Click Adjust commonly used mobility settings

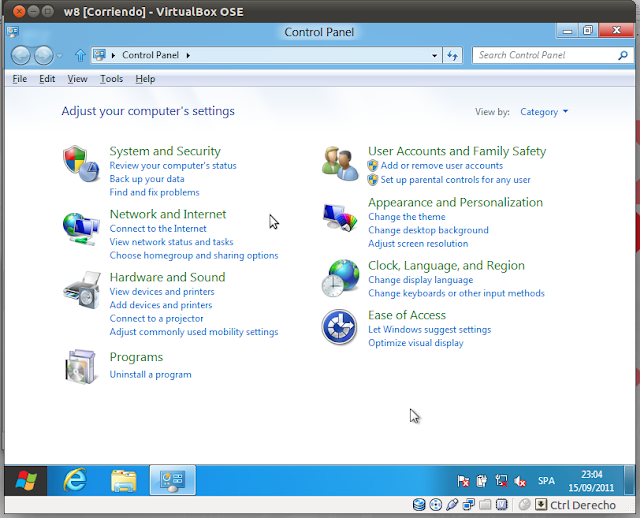tap(194, 332)
